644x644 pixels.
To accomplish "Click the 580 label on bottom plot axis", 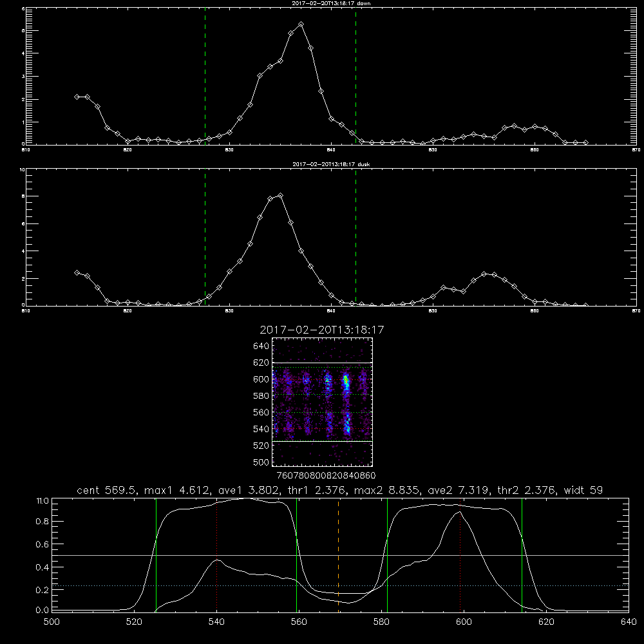I will [381, 622].
